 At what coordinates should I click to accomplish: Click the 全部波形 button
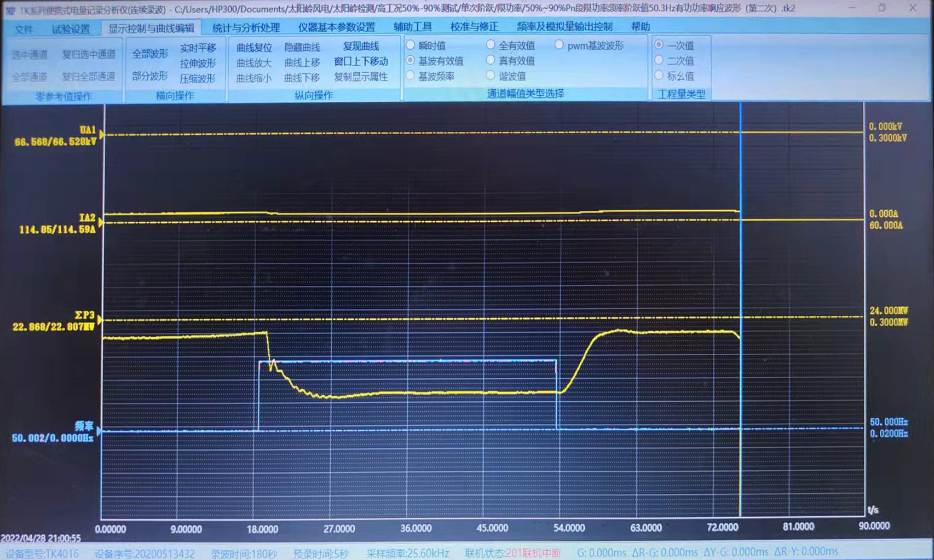[x=150, y=54]
